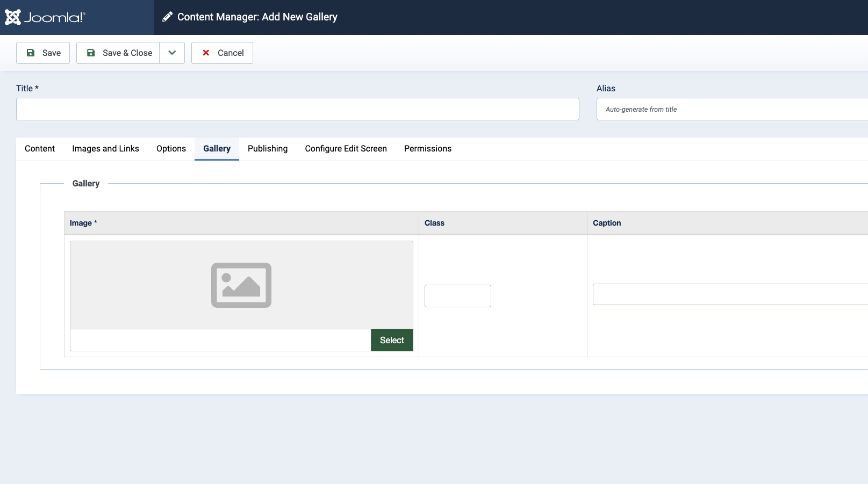Open the Publishing tab

(x=268, y=149)
